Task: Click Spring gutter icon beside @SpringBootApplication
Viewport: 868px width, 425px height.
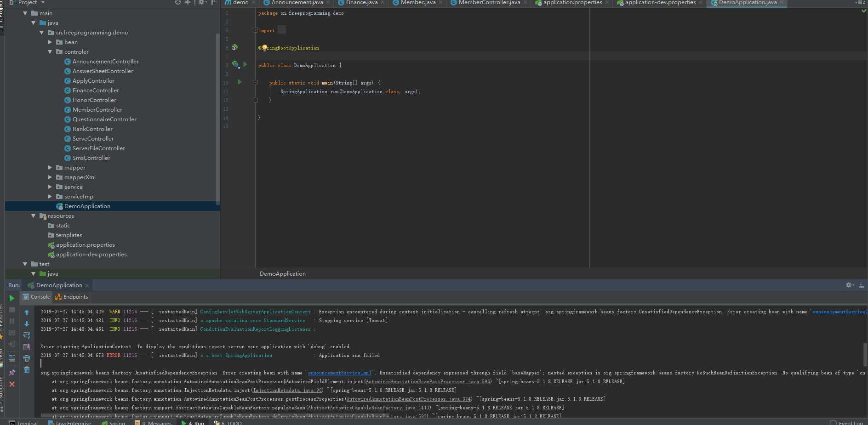Action: click(x=234, y=47)
